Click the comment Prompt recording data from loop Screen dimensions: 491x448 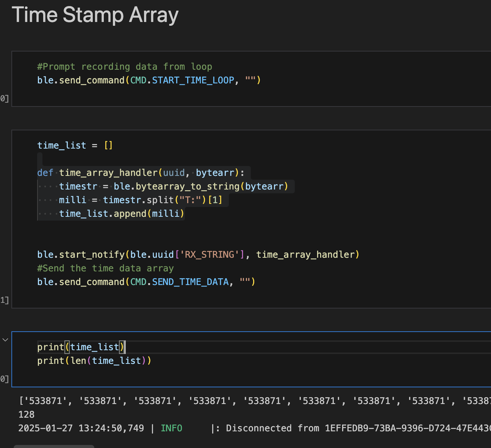[x=124, y=66]
